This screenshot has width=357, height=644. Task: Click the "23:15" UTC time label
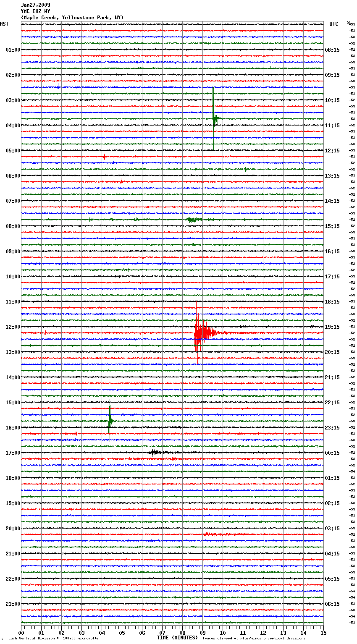(x=332, y=428)
